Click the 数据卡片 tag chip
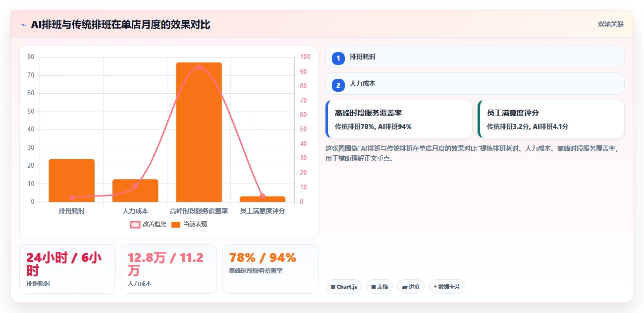This screenshot has width=644, height=313. pyautogui.click(x=447, y=287)
